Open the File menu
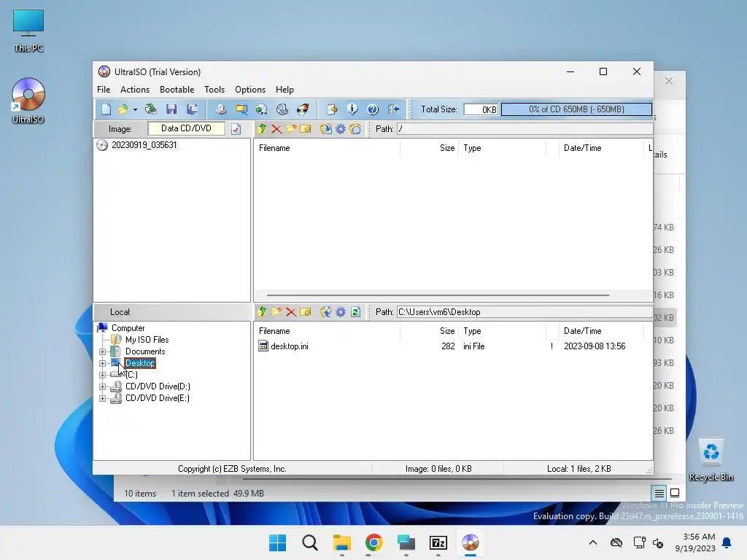747x560 pixels. point(104,90)
